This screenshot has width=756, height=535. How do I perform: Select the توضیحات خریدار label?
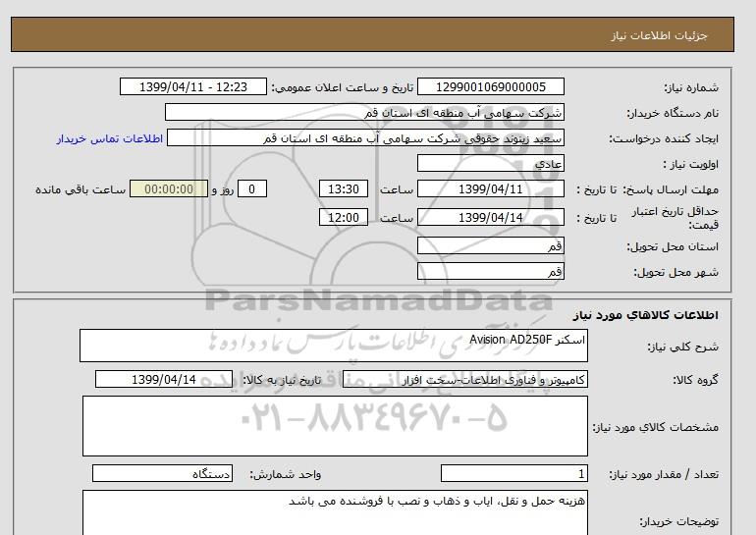pos(678,522)
